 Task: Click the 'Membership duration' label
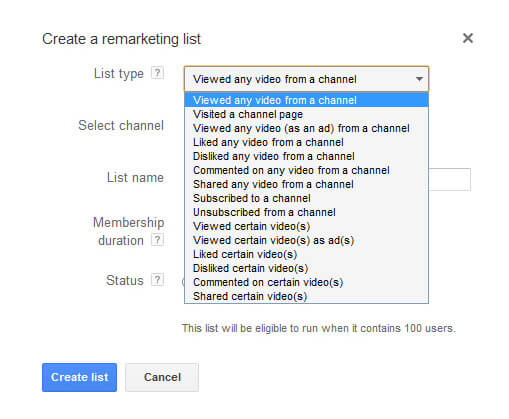coord(128,231)
